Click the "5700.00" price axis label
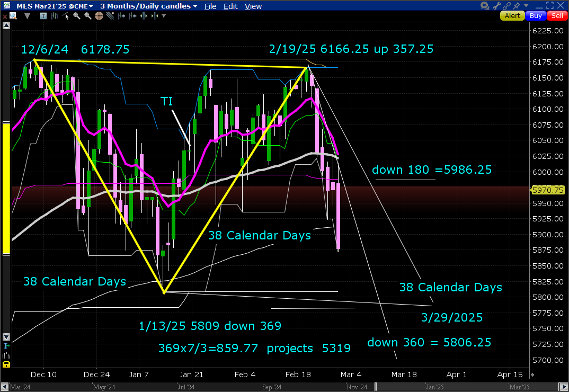569x392 pixels. point(548,360)
